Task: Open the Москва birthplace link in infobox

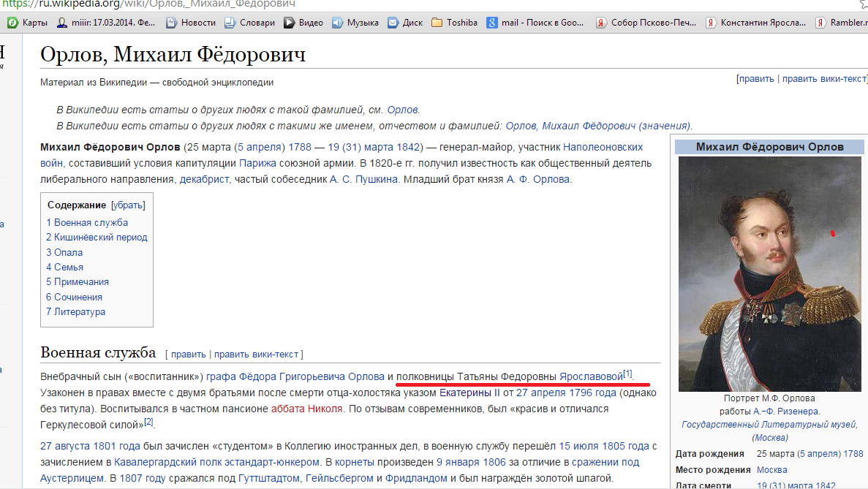Action: (x=772, y=470)
